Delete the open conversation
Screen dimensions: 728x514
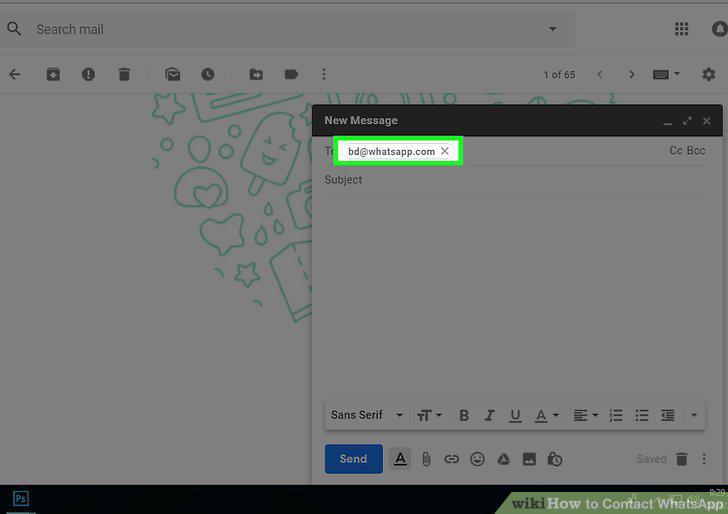point(124,74)
